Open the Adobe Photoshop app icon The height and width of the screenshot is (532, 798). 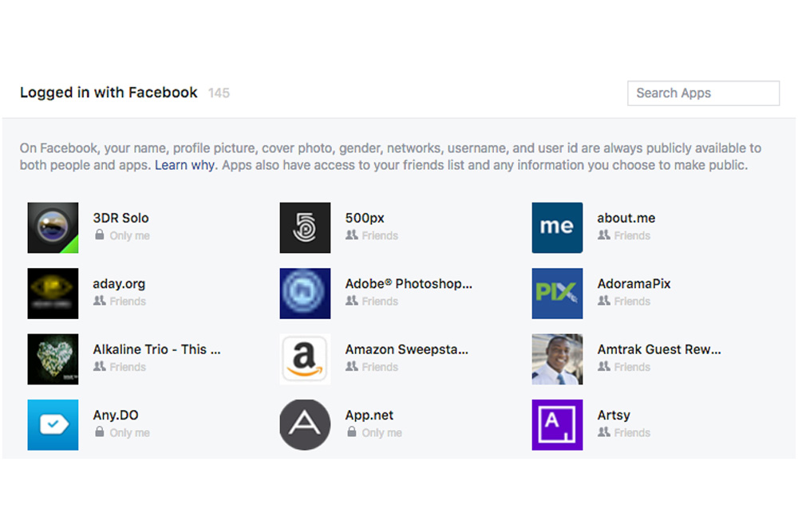[305, 293]
